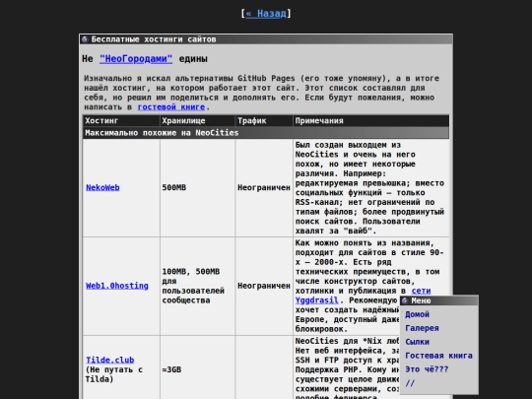Screen dimensions: 532x399
Task: Click the "Хранилище" column header
Action: (x=197, y=121)
